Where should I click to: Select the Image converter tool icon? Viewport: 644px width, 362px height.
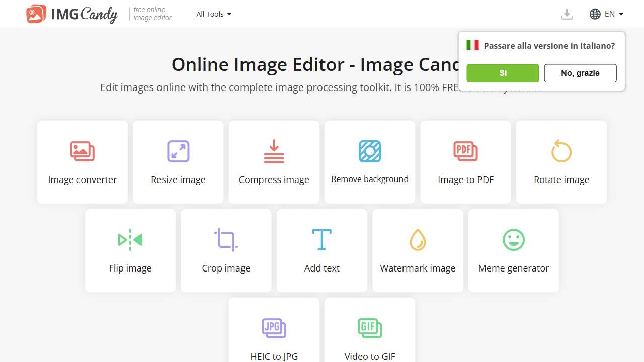pos(82,151)
